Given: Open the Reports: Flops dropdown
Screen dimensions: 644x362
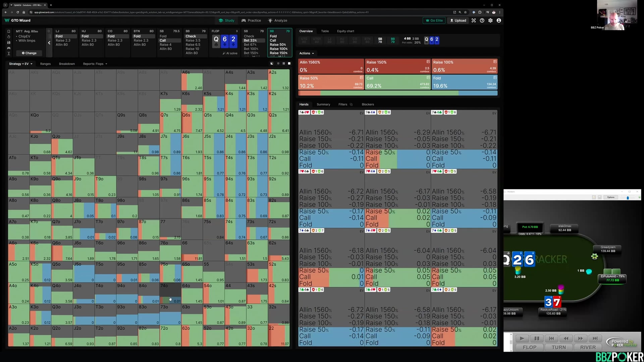Looking at the screenshot, I should (x=95, y=64).
